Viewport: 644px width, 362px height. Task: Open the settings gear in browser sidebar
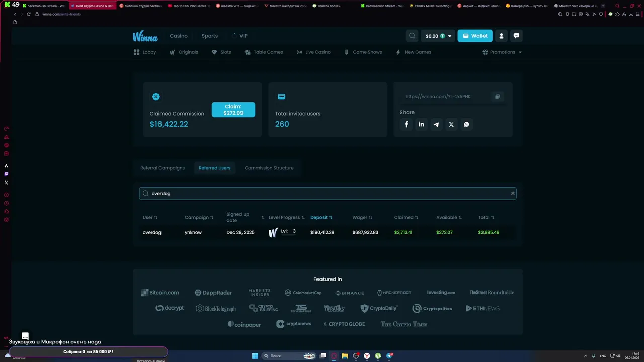pos(6,220)
